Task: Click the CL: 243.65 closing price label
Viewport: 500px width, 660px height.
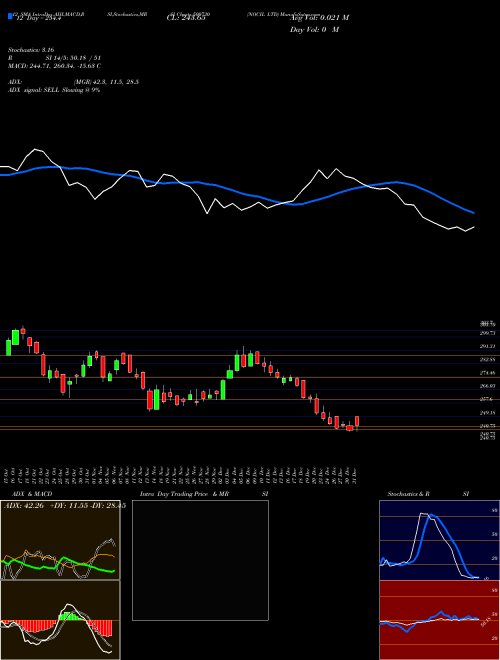Action: point(186,18)
